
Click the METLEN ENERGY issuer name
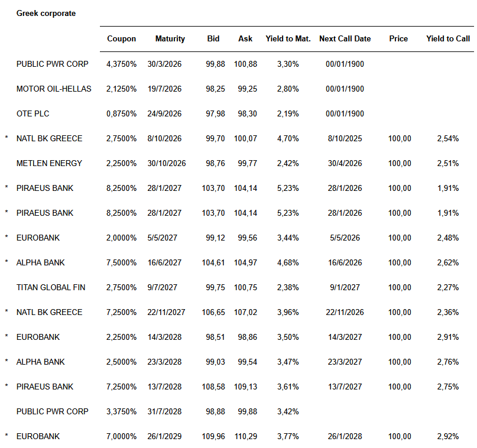[x=49, y=163]
